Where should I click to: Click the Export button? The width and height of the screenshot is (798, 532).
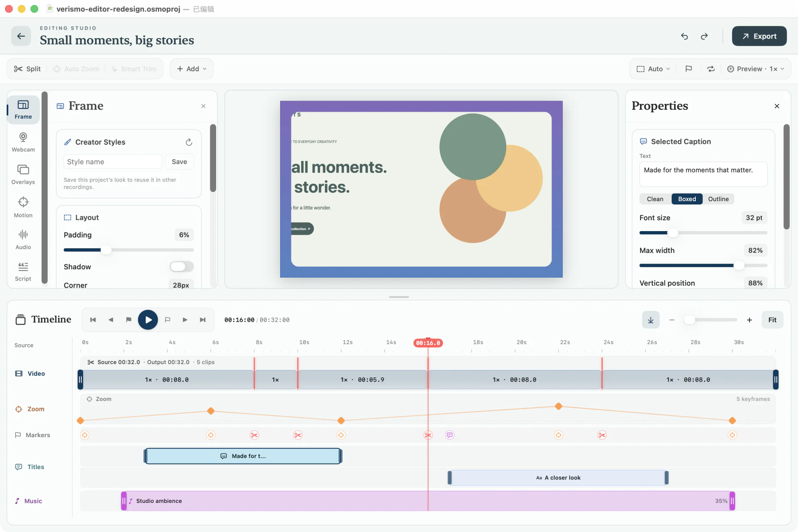[x=759, y=36]
